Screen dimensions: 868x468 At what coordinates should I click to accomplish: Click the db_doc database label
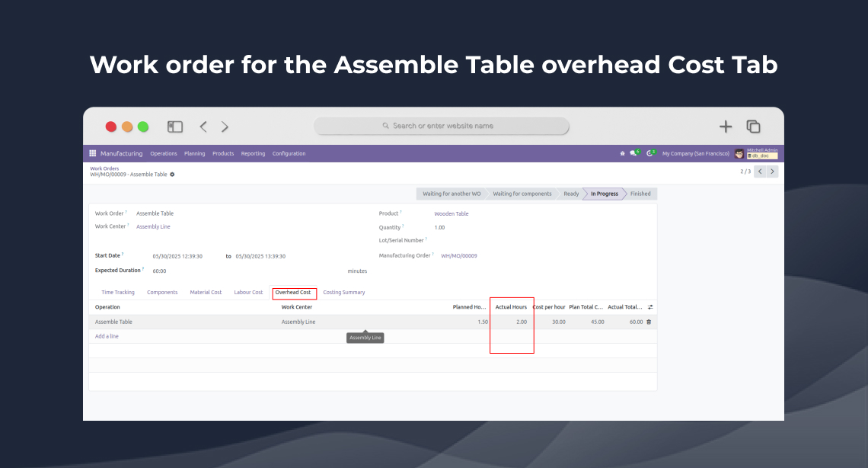pos(761,156)
